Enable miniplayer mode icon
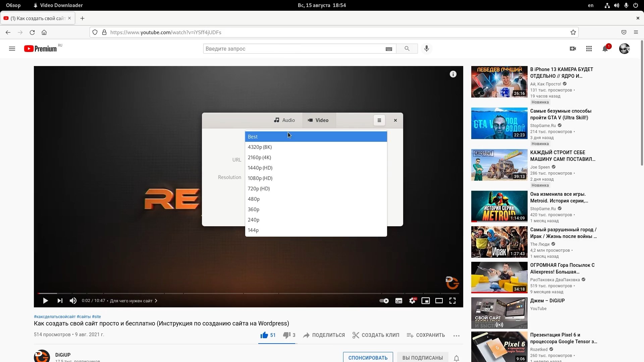The image size is (644, 362). (x=426, y=301)
